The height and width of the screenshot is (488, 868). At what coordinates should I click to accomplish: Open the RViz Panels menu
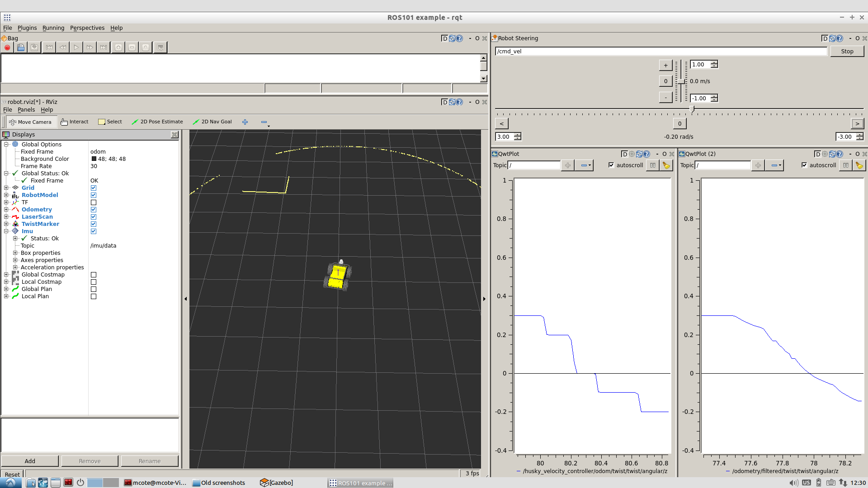[26, 110]
